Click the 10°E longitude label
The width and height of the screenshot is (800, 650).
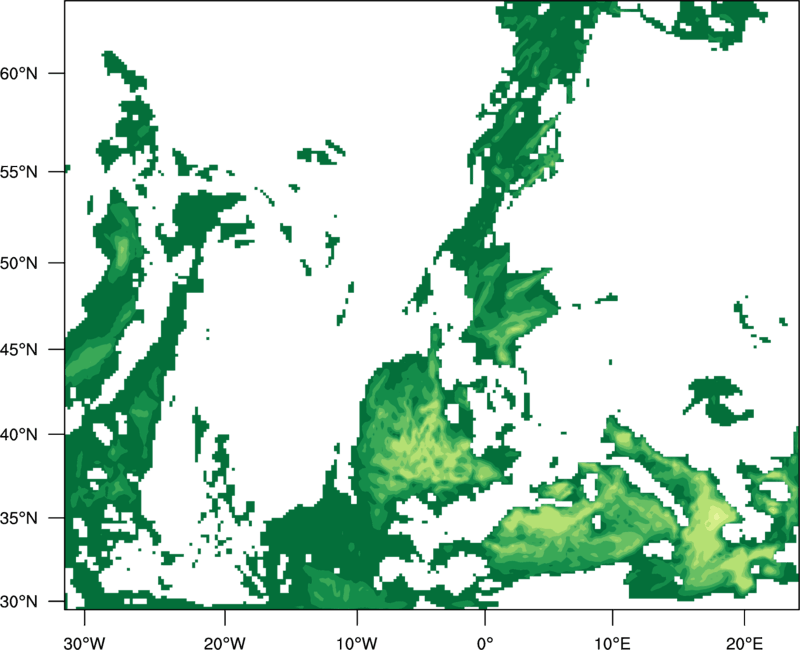[x=612, y=643]
